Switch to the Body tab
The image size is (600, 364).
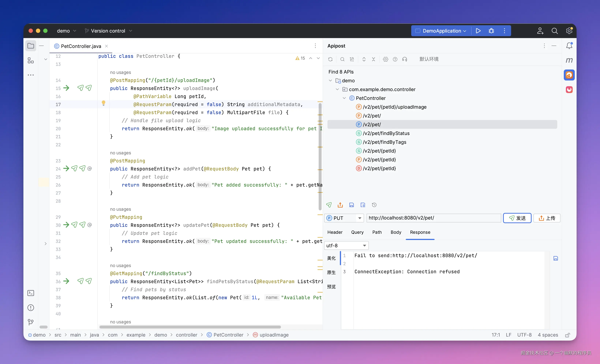(396, 232)
